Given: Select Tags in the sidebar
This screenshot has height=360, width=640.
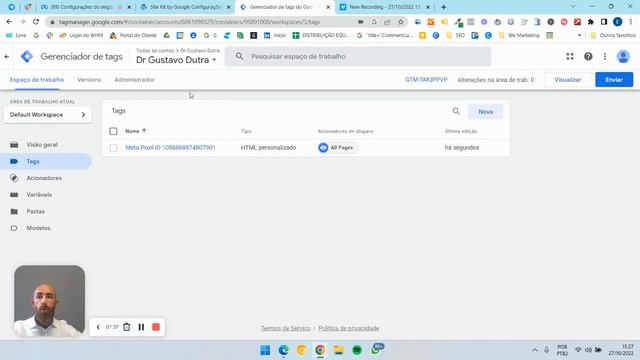Looking at the screenshot, I should tap(46, 161).
